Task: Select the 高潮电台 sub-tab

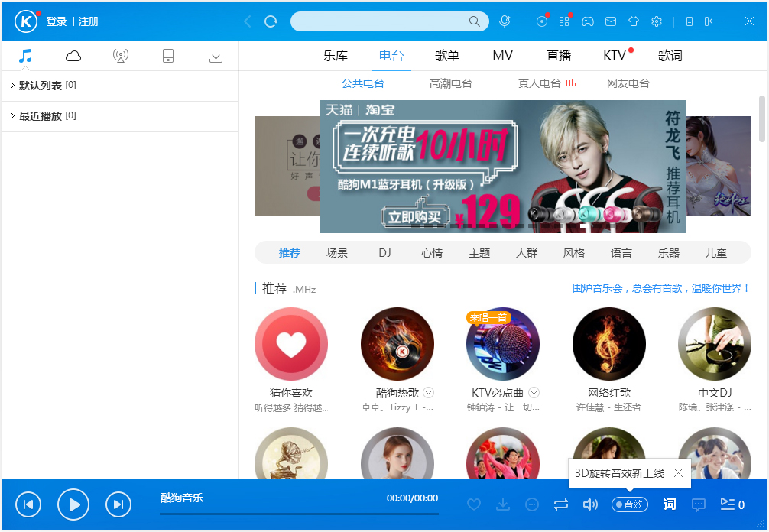Action: 451,84
